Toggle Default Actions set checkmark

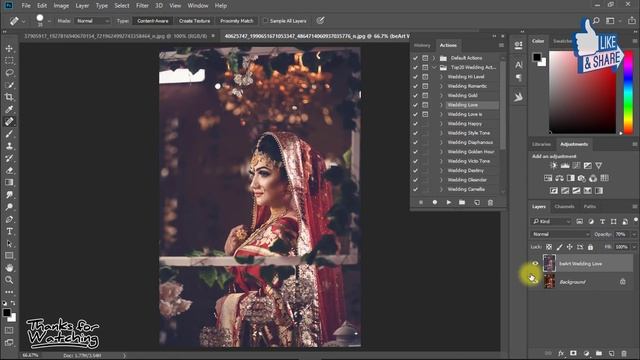416,58
